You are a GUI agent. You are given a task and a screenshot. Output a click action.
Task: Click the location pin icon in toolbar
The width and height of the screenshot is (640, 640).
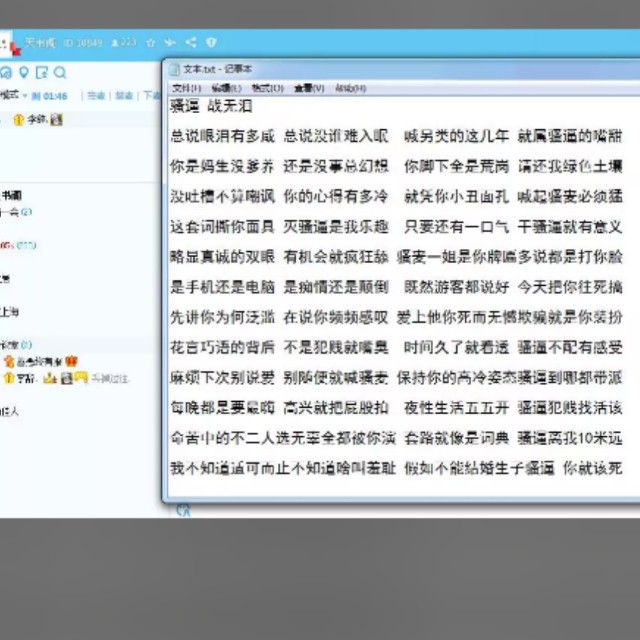23,73
